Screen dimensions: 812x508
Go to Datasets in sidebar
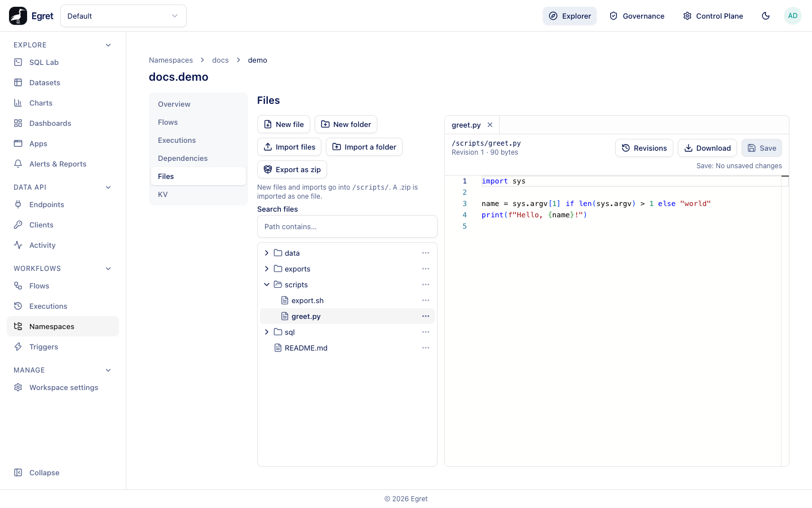tap(63, 82)
